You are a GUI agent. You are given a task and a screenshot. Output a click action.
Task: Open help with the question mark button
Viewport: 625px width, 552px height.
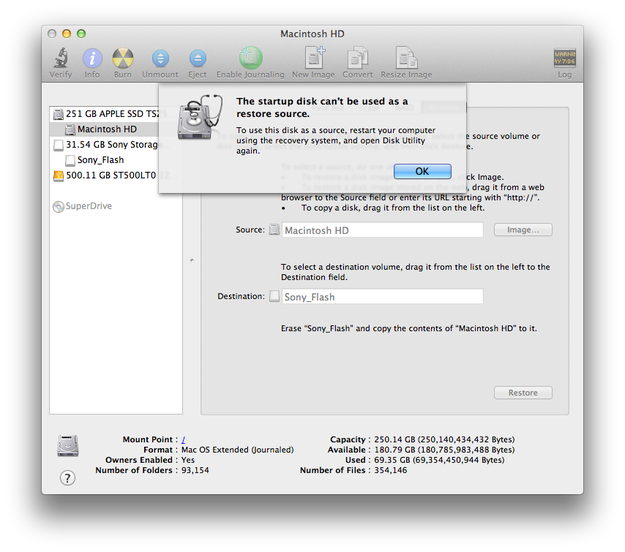click(67, 477)
